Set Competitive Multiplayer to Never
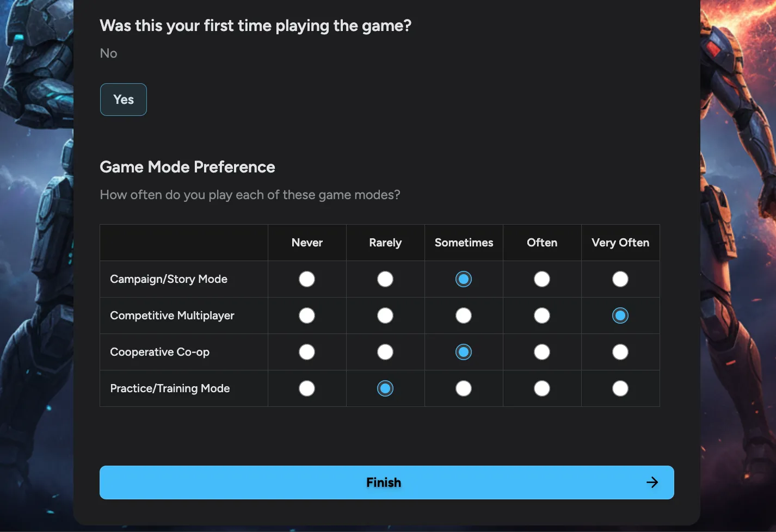 pyautogui.click(x=307, y=316)
